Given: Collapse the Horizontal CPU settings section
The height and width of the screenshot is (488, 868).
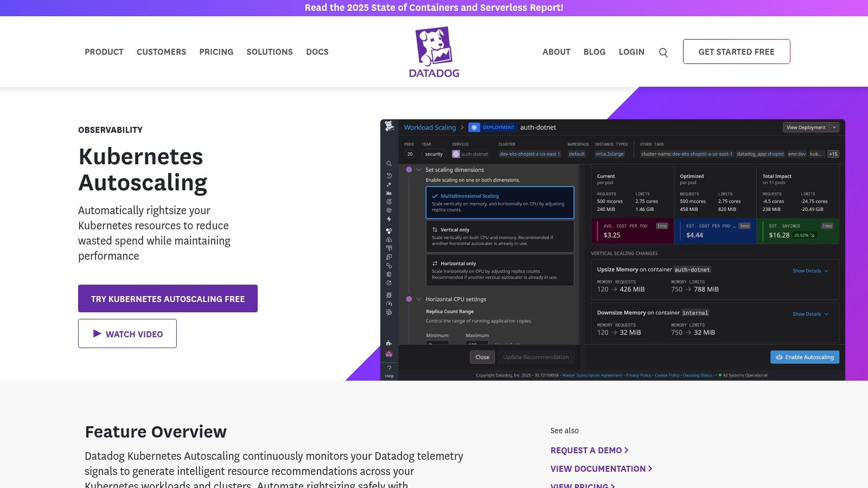Looking at the screenshot, I should (x=419, y=299).
